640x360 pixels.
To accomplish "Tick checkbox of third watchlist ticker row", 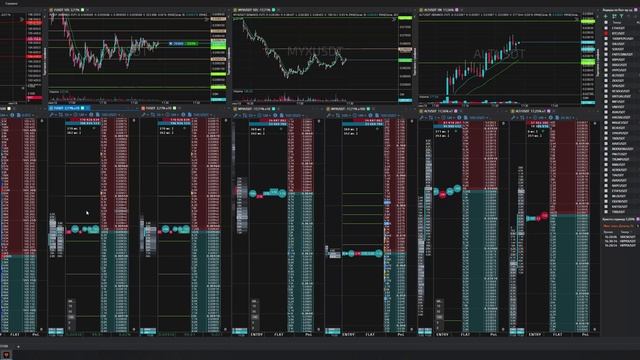I will 606,39.
